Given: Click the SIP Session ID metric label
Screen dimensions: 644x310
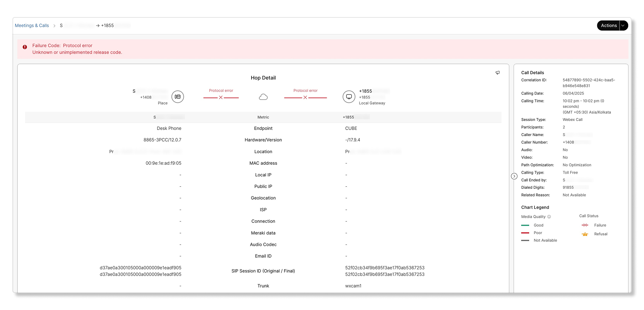Looking at the screenshot, I should [263, 271].
